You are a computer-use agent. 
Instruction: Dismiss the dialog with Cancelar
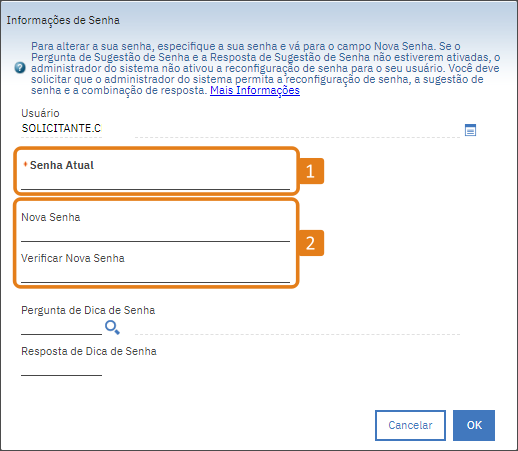point(410,425)
